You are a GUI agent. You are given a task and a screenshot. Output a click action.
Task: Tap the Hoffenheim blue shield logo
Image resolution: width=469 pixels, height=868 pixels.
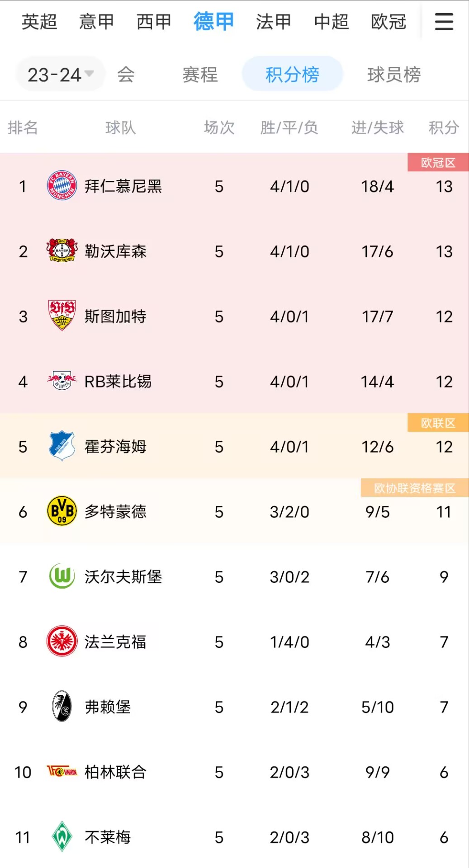pos(62,446)
